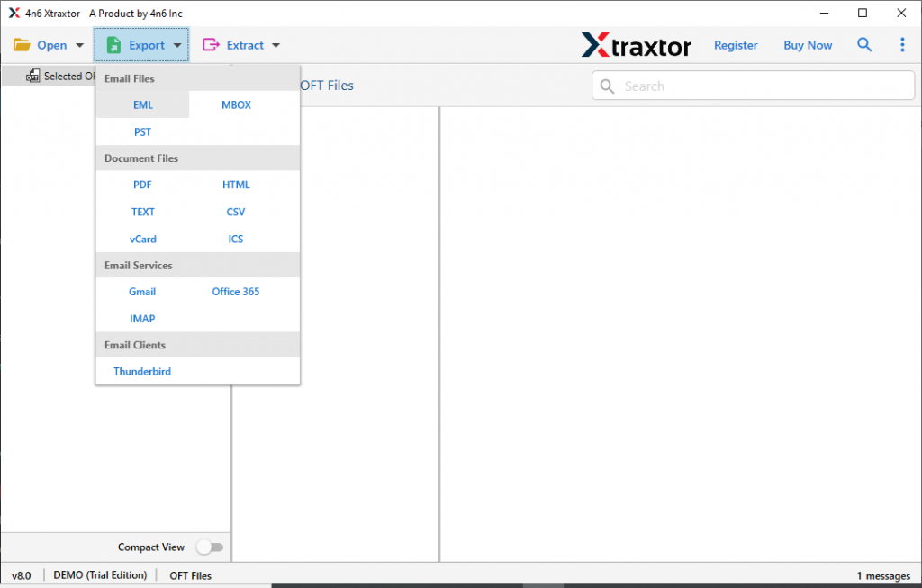Choose EML from Email Files
This screenshot has height=588, width=922.
point(143,105)
